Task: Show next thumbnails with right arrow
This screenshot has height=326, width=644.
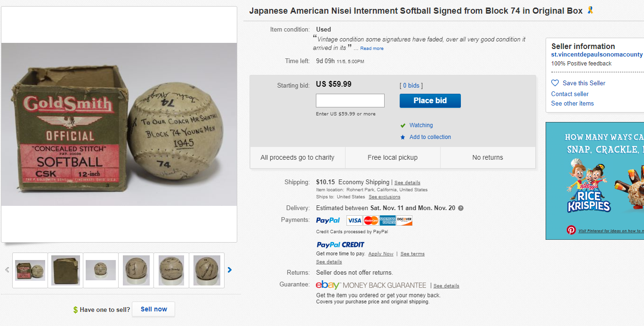Action: 230,270
